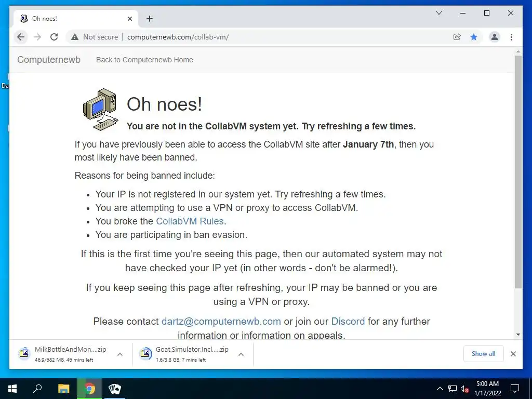This screenshot has width=532, height=399.
Task: Click Show all downloads button
Action: 483,354
